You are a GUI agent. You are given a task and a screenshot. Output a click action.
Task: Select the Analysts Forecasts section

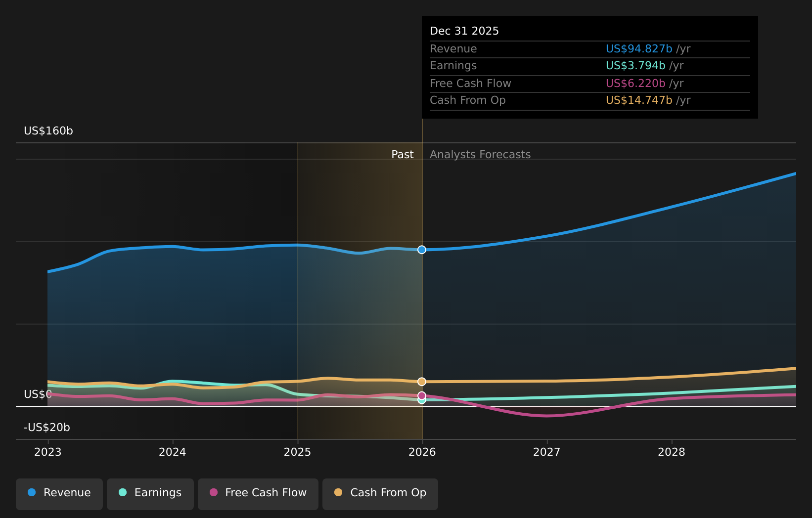[x=480, y=154]
